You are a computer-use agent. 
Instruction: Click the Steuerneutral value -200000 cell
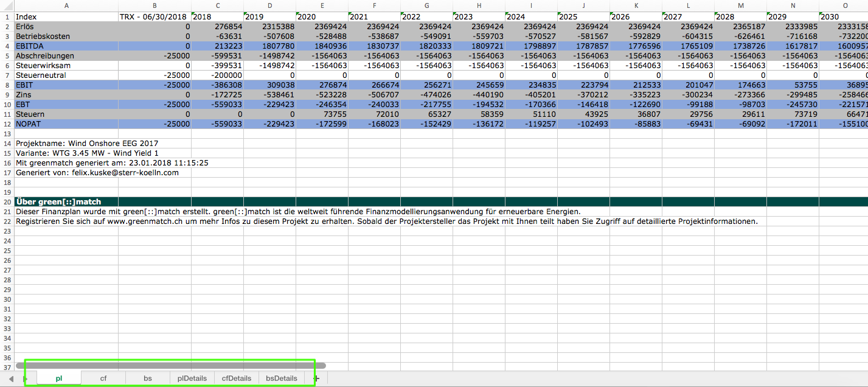(217, 75)
